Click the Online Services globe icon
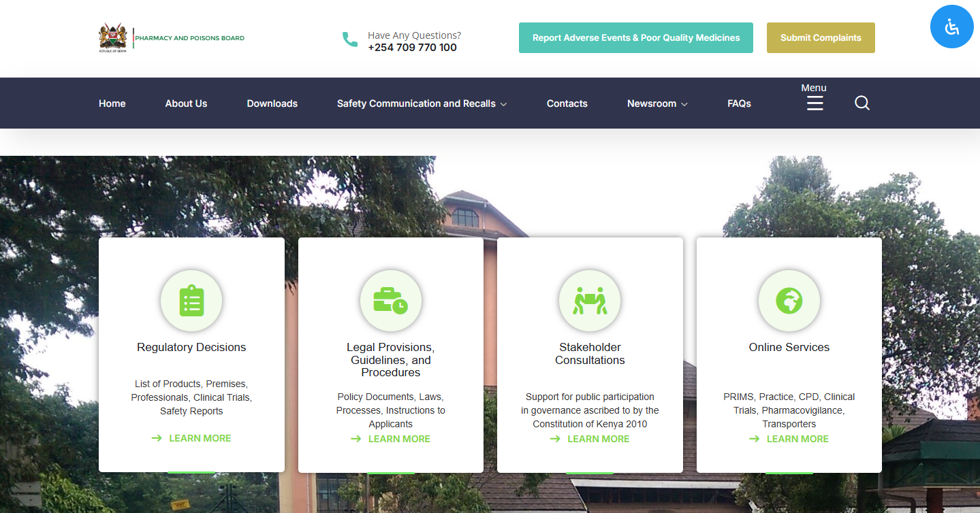The height and width of the screenshot is (513, 980). (789, 301)
